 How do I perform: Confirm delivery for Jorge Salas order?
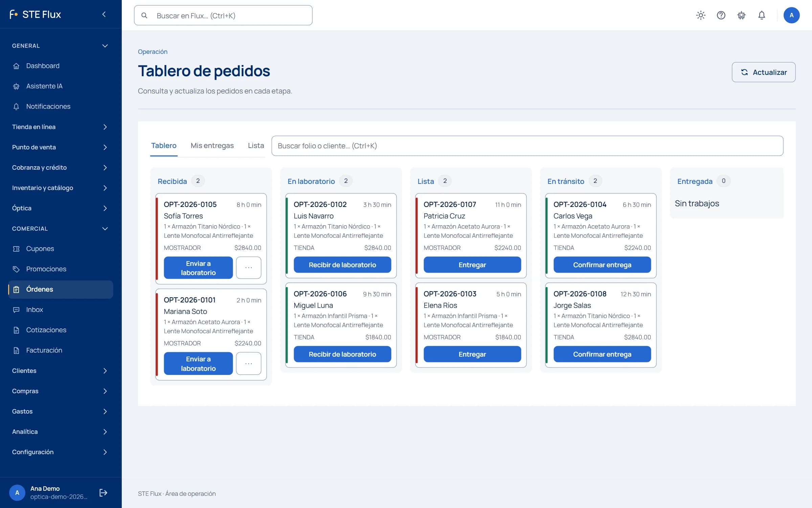pos(602,354)
